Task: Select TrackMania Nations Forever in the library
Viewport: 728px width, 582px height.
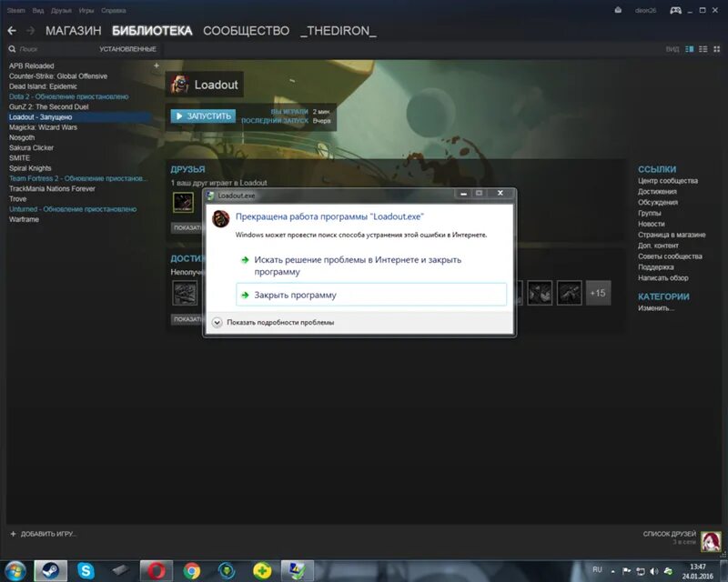Action: click(x=52, y=188)
